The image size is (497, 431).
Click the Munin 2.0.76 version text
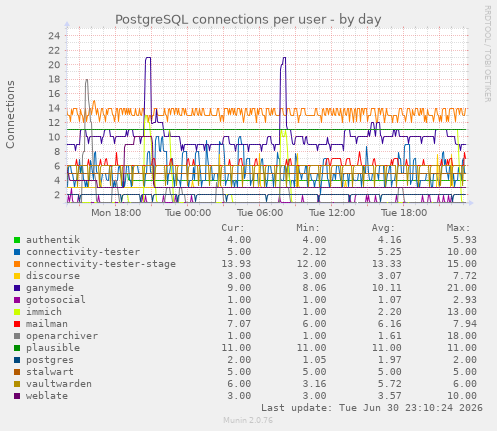point(248,420)
